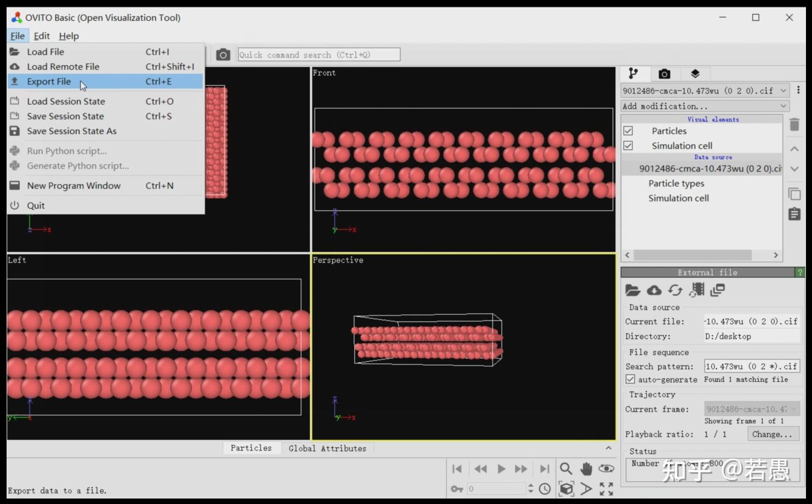
Task: Delete selected modifier with trash icon
Action: (794, 125)
